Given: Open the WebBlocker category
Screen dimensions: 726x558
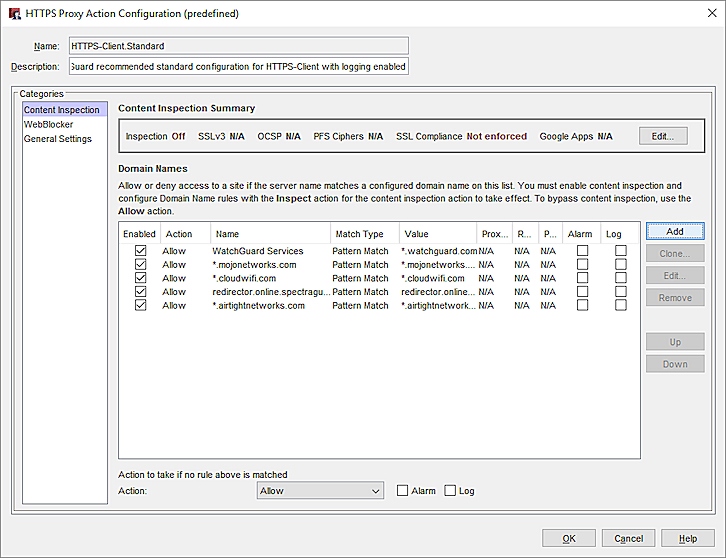Looking at the screenshot, I should 49,125.
